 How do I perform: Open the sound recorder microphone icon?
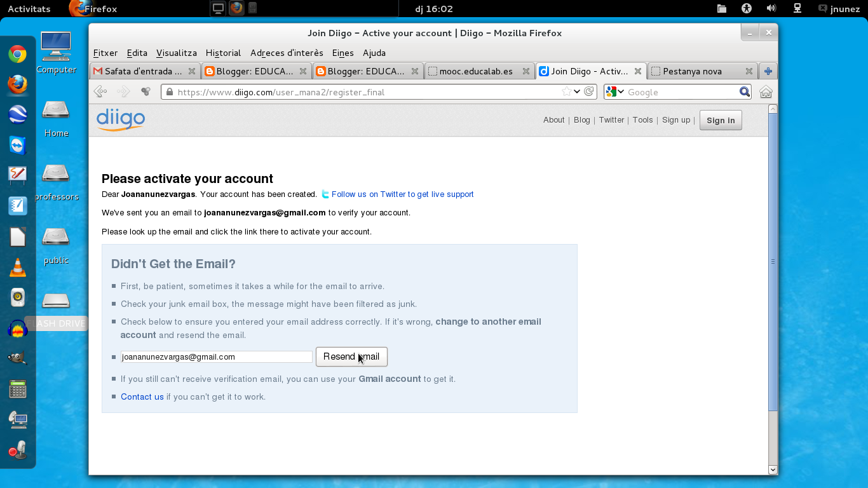pyautogui.click(x=17, y=450)
